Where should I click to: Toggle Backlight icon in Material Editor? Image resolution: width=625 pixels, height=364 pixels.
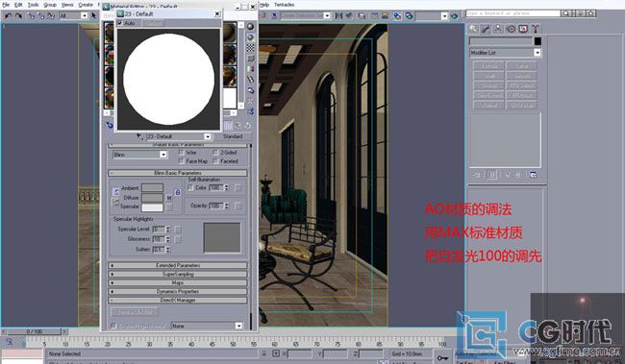250,37
